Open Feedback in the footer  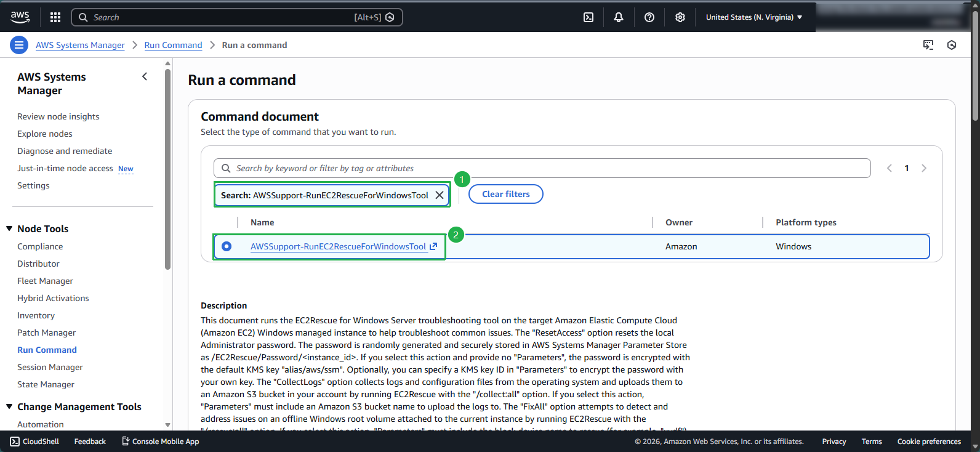point(90,442)
